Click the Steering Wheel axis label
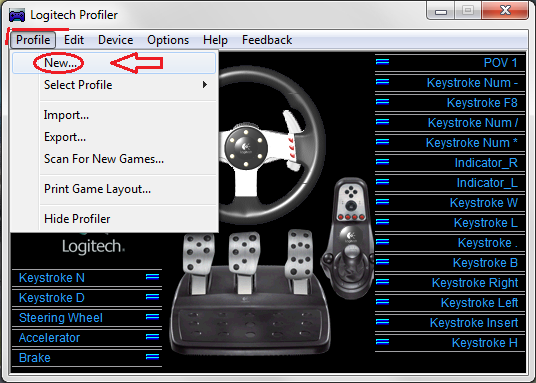The height and width of the screenshot is (383, 536). pyautogui.click(x=61, y=318)
